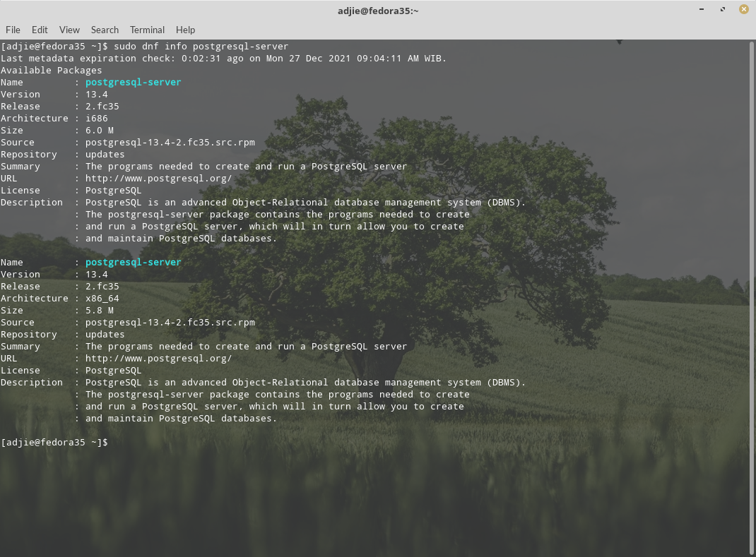Image resolution: width=756 pixels, height=557 pixels.
Task: Click the 'Available Packages' heading
Action: click(51, 71)
